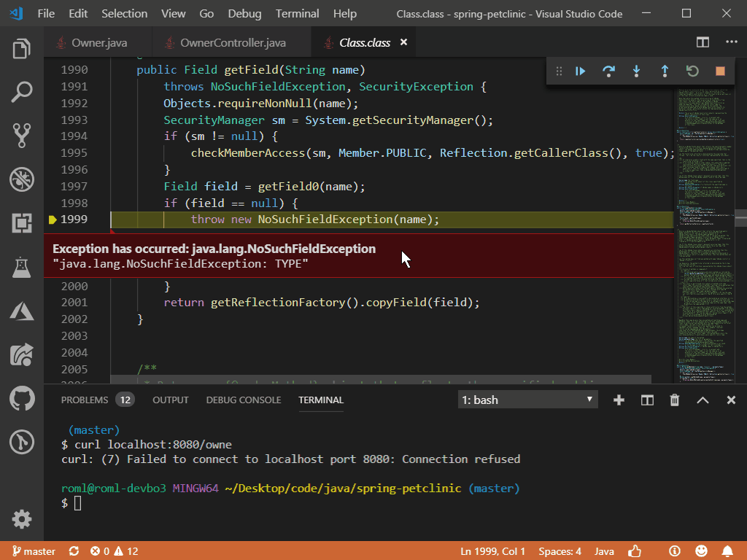
Task: Open the "1: bash" terminal selector
Action: click(x=527, y=399)
